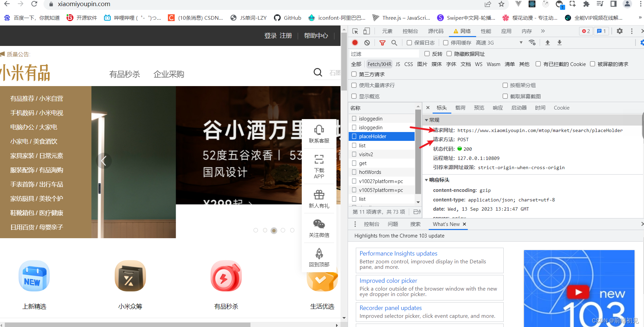Open 帮助中心 link
644x327 pixels.
coord(316,36)
